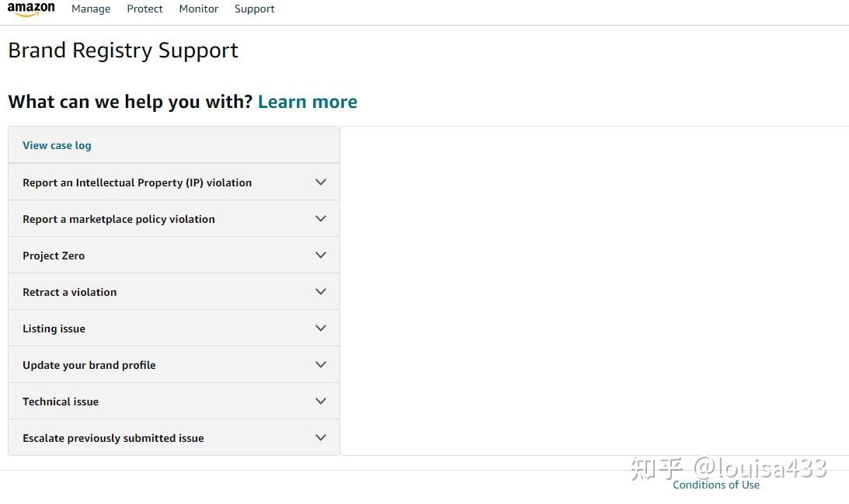Select the Technical issue label
849x504 pixels.
pyautogui.click(x=61, y=401)
